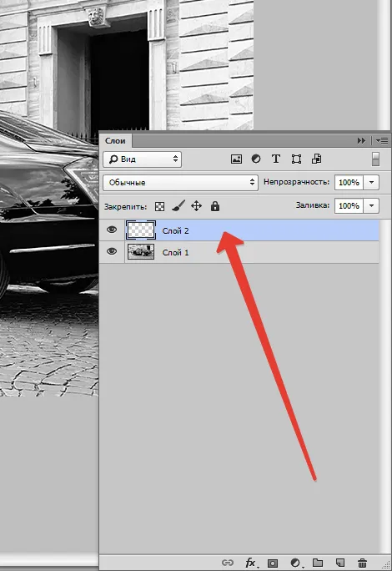Open the Вид filter type dropdown
392x571 pixels.
pyautogui.click(x=143, y=159)
